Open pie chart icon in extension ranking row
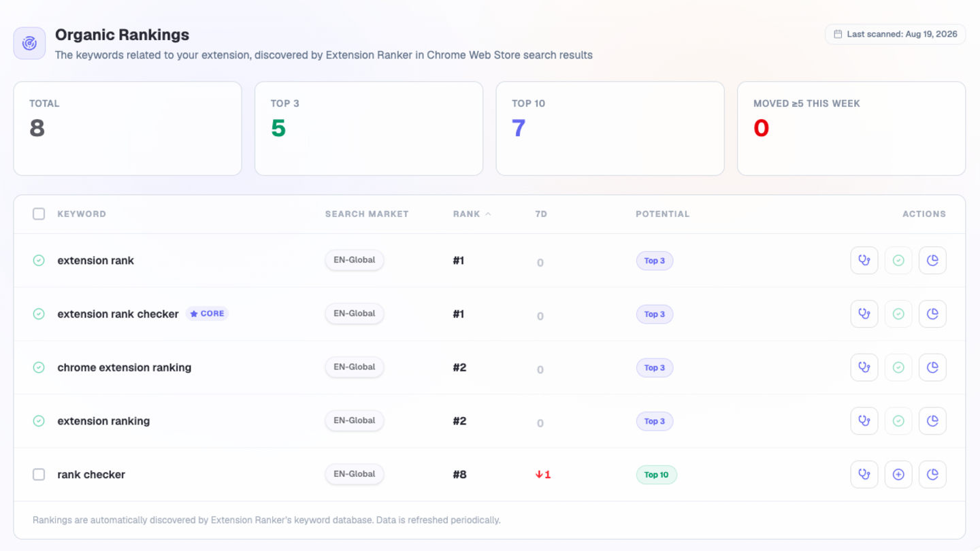This screenshot has height=551, width=980. point(932,421)
